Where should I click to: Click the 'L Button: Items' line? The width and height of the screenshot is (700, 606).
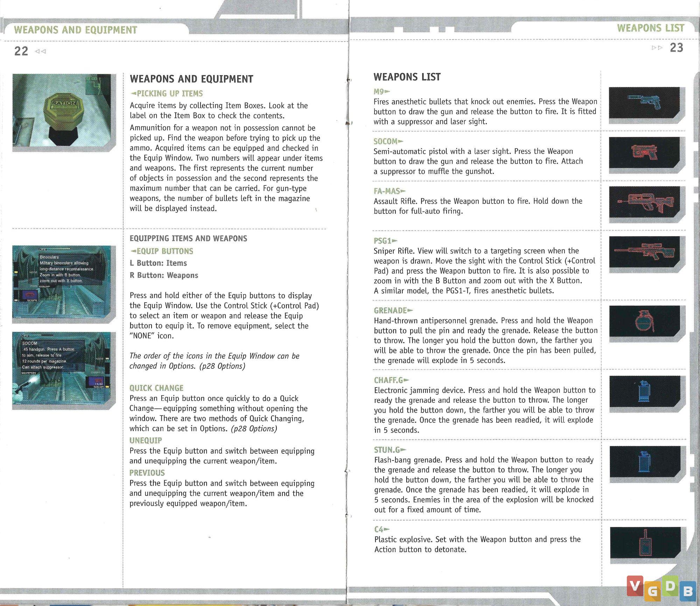click(158, 263)
